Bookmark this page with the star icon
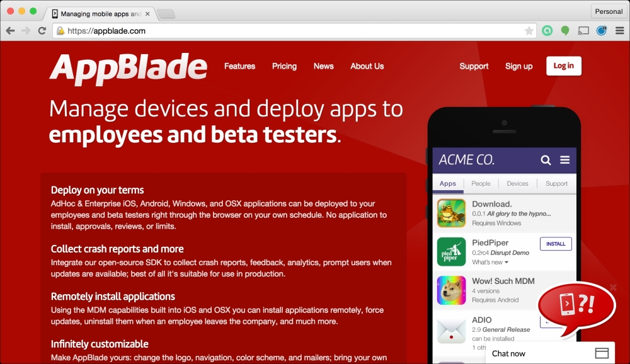 (x=529, y=31)
